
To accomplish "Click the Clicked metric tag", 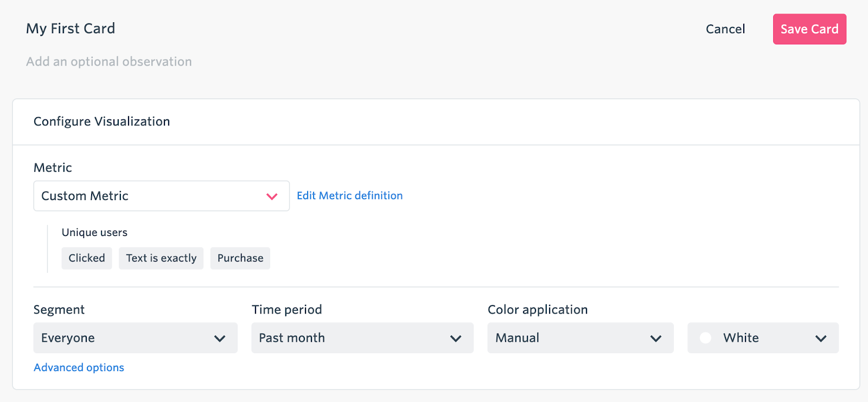I will [87, 258].
